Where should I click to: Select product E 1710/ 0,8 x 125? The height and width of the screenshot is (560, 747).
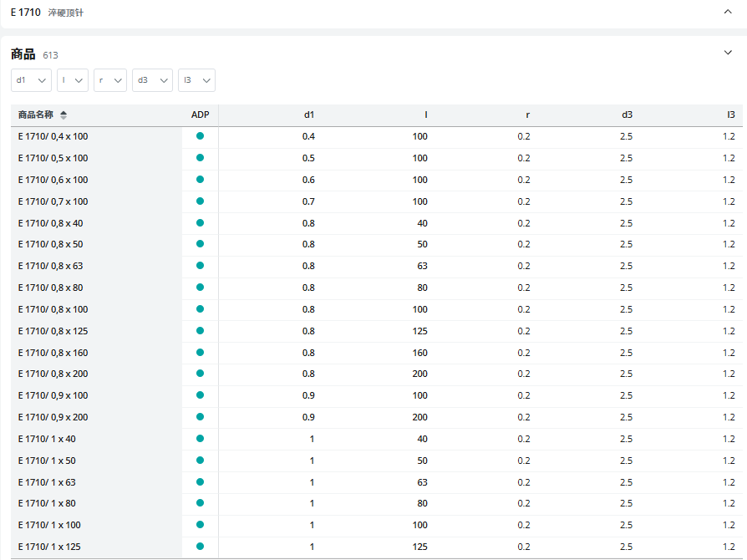coord(53,331)
